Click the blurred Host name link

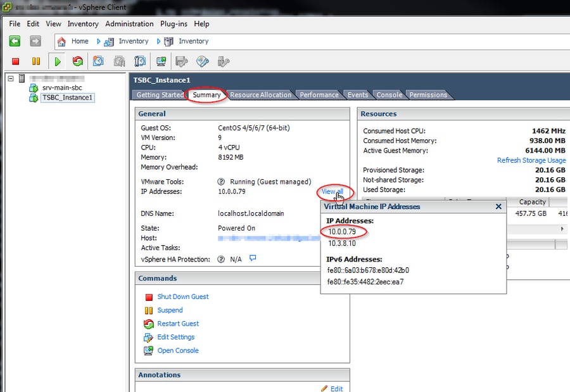click(269, 238)
